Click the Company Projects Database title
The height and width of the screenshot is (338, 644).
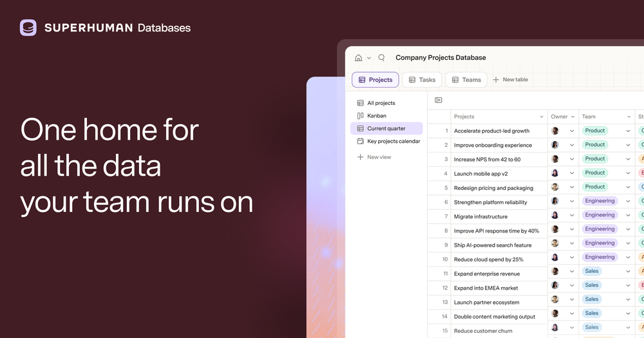[x=440, y=57]
